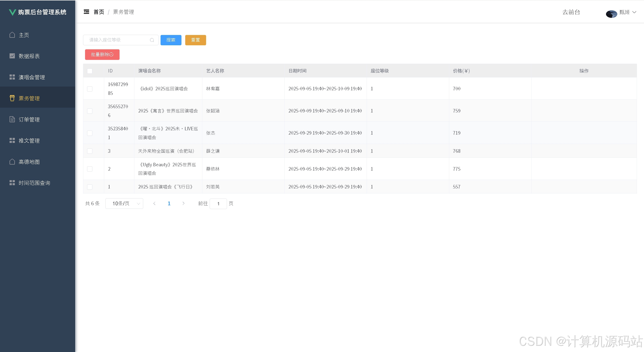The image size is (644, 352).
Task: Go to next page arrow
Action: 183,203
